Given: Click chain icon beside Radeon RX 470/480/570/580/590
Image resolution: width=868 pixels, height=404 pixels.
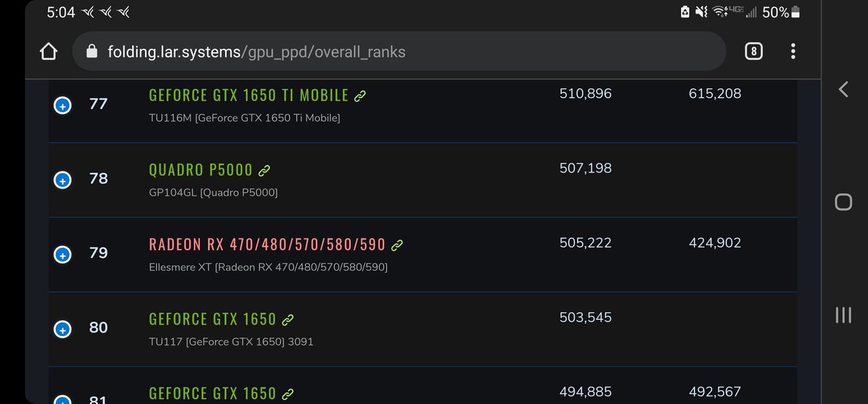Looking at the screenshot, I should [397, 245].
